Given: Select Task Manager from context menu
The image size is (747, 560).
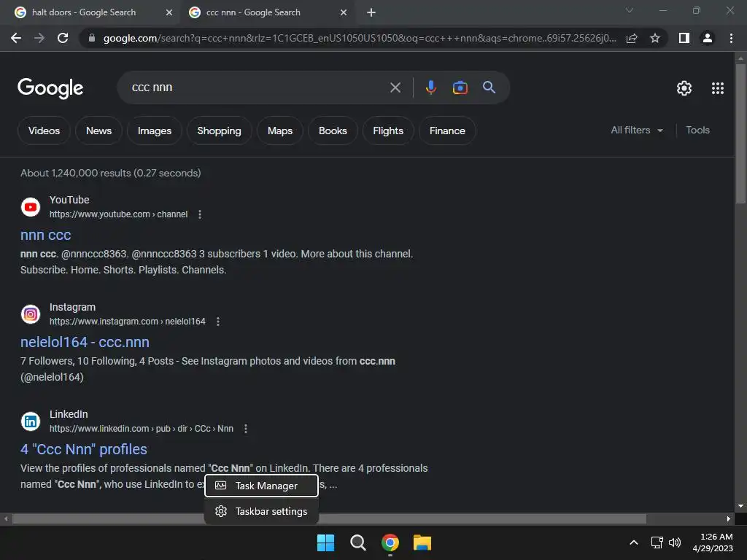Looking at the screenshot, I should click(x=262, y=486).
